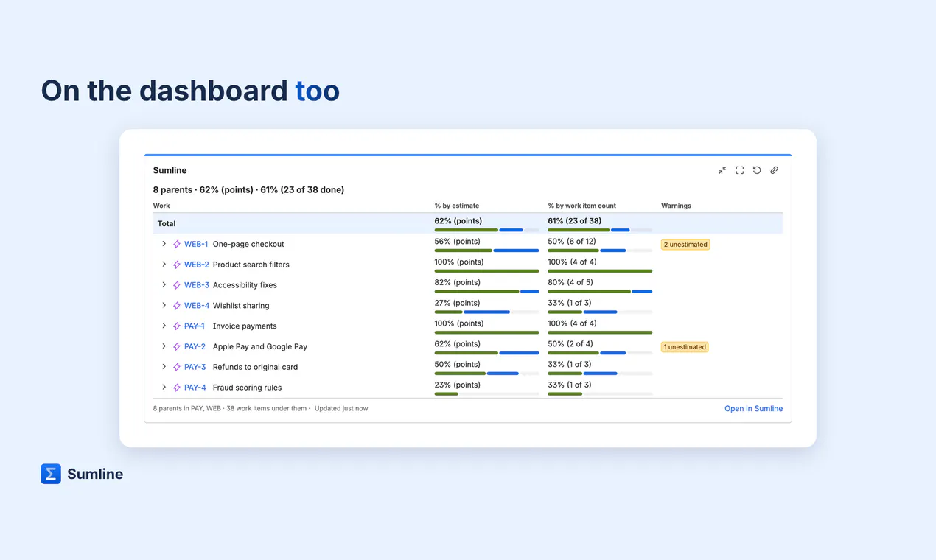Open the WEB-3 issue link
This screenshot has height=560, width=936.
point(197,285)
